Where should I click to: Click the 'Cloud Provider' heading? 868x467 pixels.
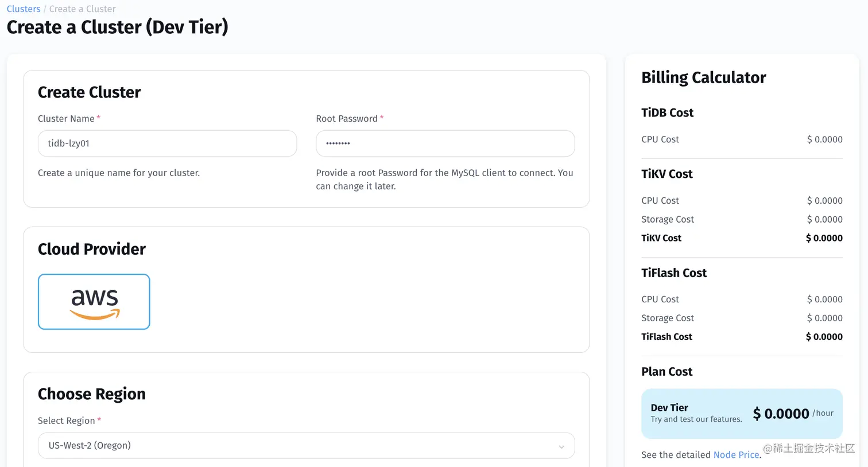92,249
